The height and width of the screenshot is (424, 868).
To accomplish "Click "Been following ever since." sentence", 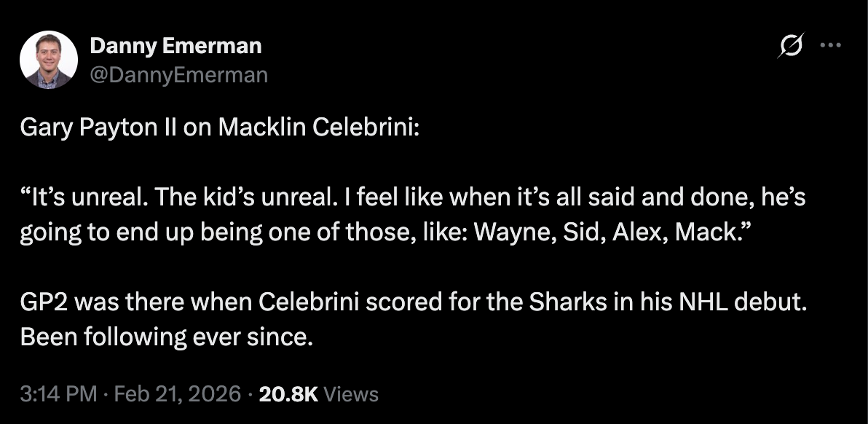I will 167,338.
